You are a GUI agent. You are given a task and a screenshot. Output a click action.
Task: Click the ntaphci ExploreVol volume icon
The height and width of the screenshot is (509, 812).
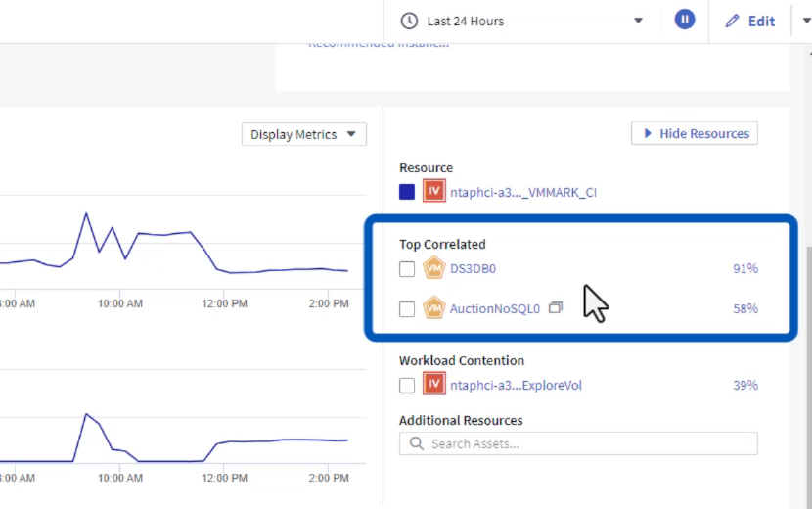coord(433,385)
